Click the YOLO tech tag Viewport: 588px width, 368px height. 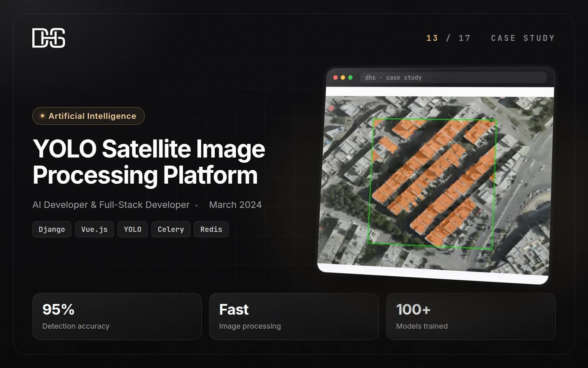click(133, 229)
